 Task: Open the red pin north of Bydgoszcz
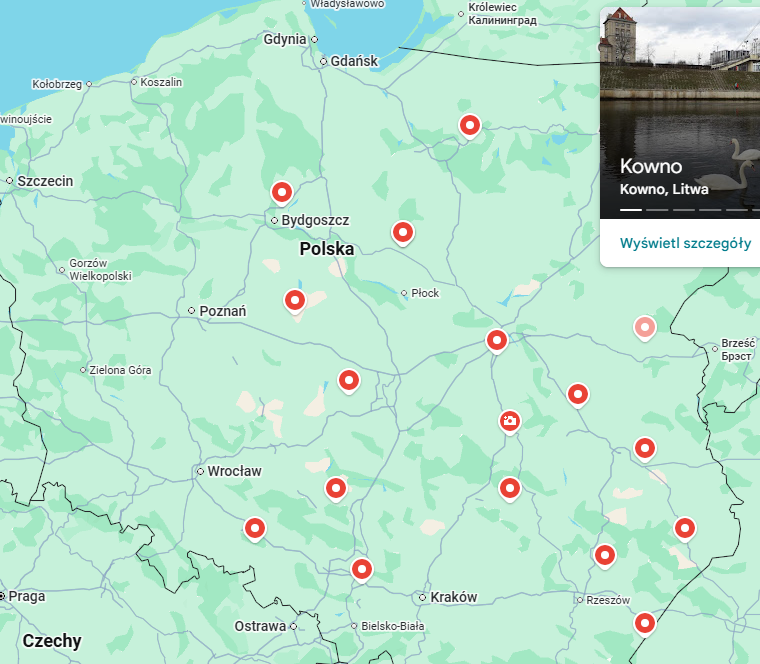pos(282,193)
